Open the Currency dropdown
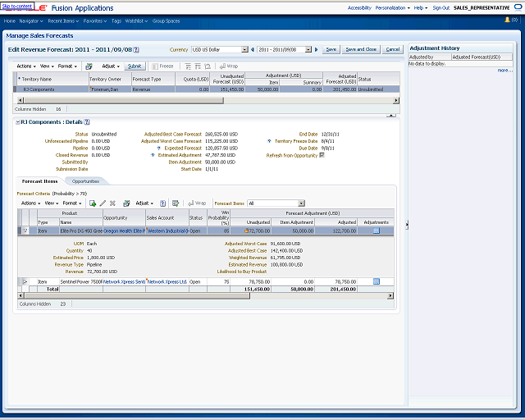Viewport: 525px width, 420px height. tap(244, 49)
